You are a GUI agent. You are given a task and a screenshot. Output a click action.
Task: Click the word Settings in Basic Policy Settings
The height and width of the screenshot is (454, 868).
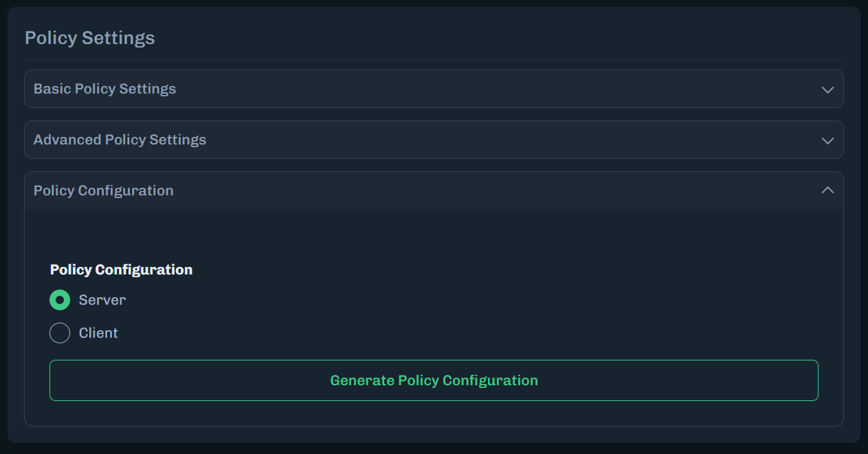point(148,89)
